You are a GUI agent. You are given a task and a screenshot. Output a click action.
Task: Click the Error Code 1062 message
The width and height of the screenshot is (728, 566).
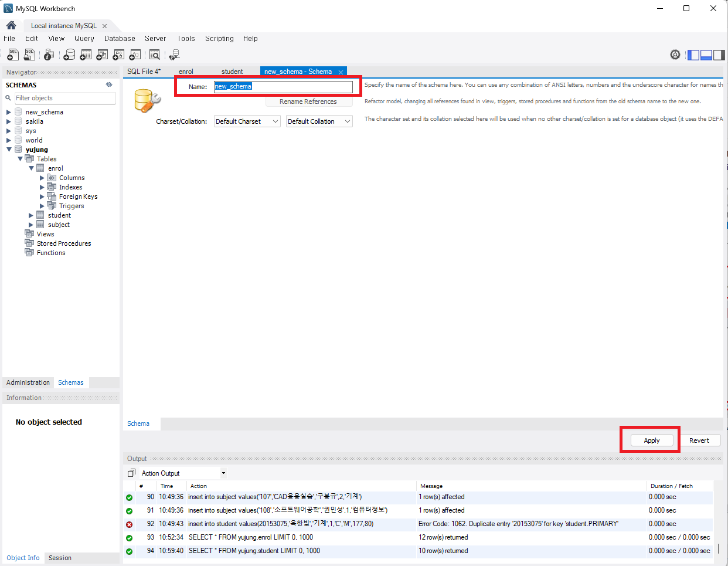[x=518, y=524]
